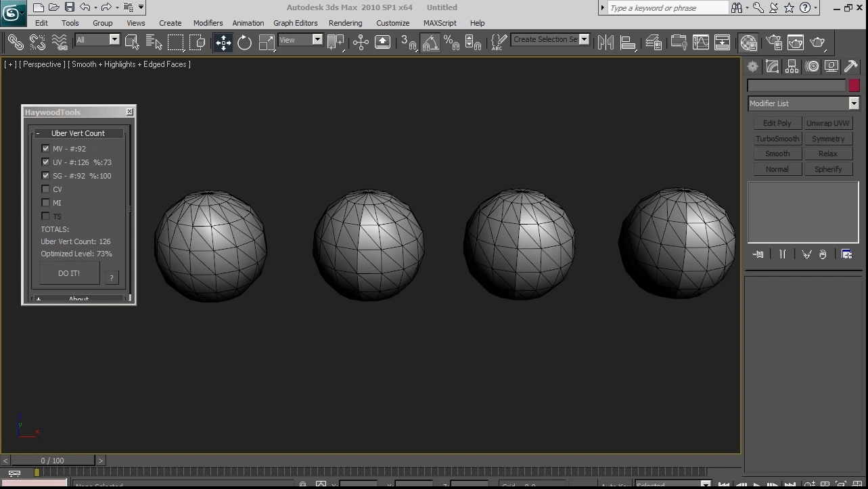Click the red object color swatch

tap(854, 85)
